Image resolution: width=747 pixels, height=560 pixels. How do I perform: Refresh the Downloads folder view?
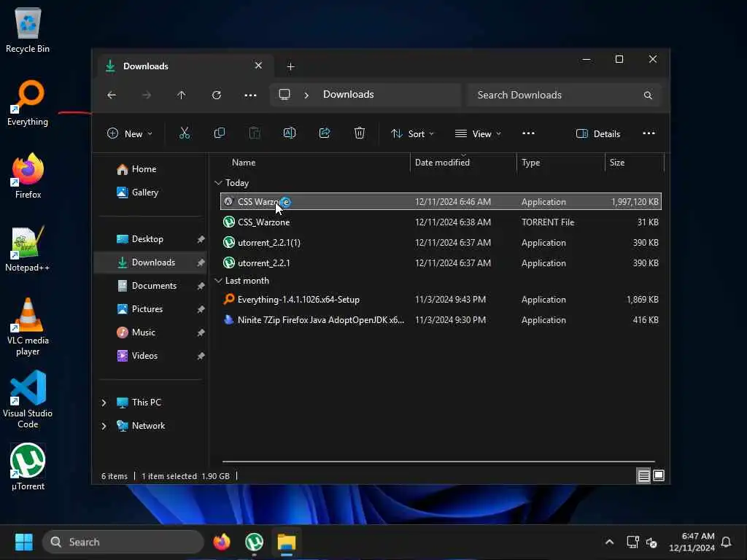(x=216, y=96)
